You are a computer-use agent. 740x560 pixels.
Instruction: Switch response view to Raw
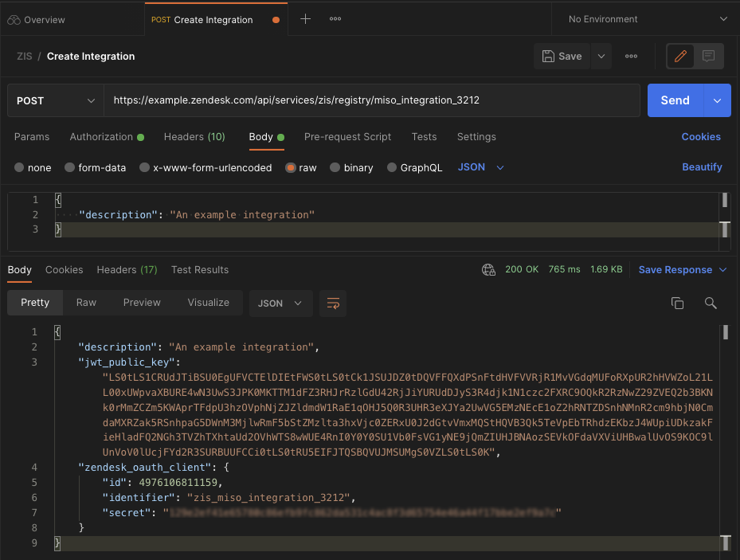(86, 303)
